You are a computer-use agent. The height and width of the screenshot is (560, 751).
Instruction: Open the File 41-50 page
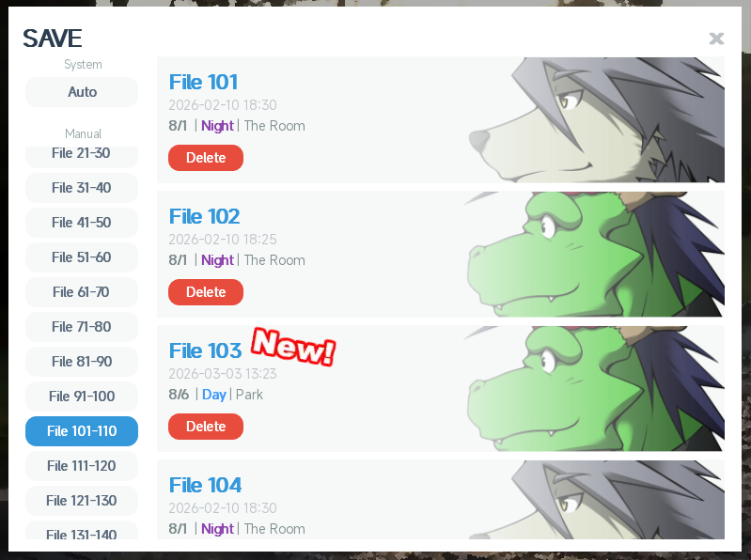coord(82,223)
